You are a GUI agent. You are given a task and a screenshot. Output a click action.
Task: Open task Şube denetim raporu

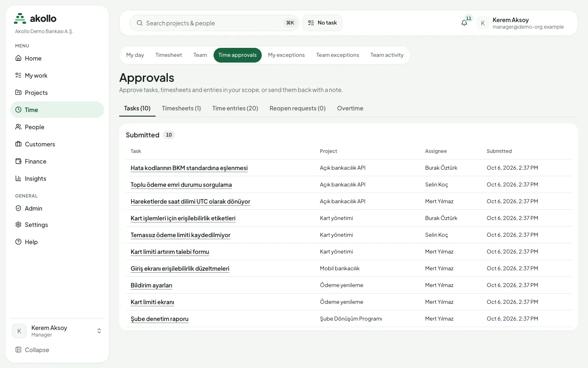160,319
